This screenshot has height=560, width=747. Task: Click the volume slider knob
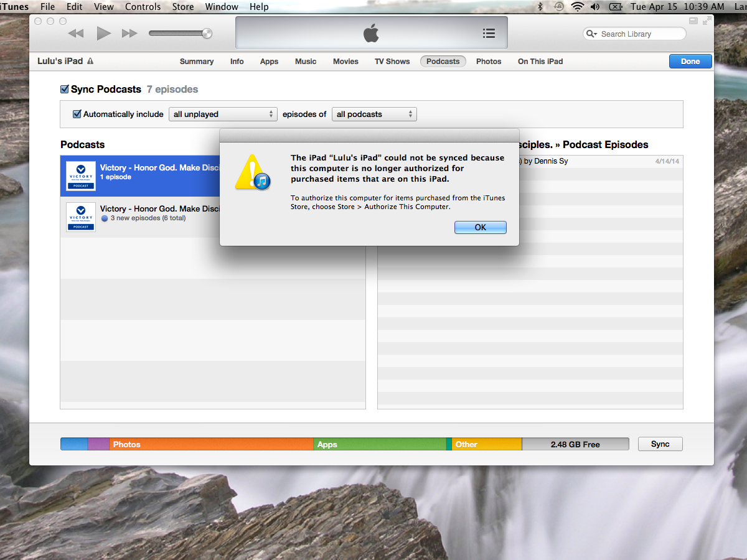coord(207,34)
